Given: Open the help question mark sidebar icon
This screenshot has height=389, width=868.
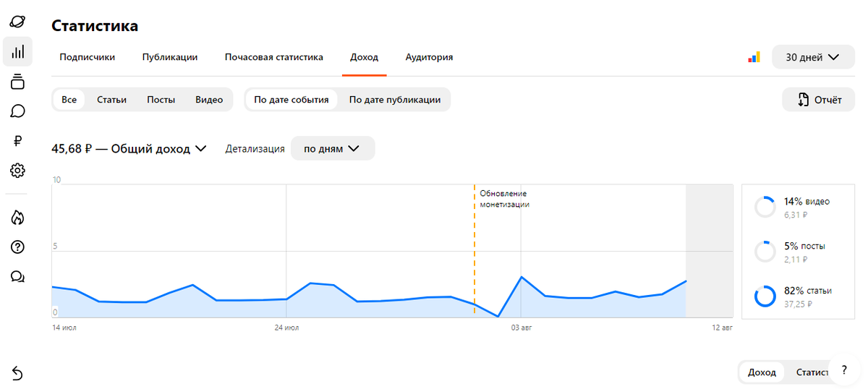Looking at the screenshot, I should point(18,247).
